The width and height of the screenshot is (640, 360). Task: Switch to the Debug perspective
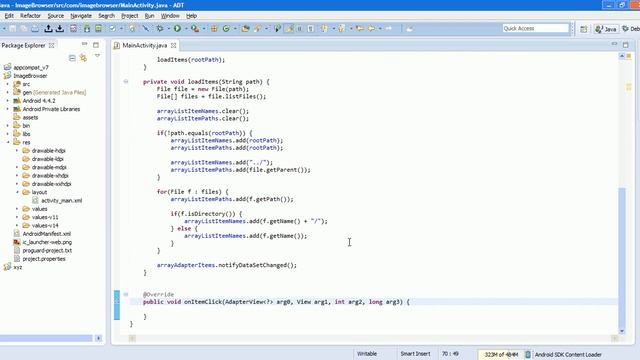tap(631, 29)
